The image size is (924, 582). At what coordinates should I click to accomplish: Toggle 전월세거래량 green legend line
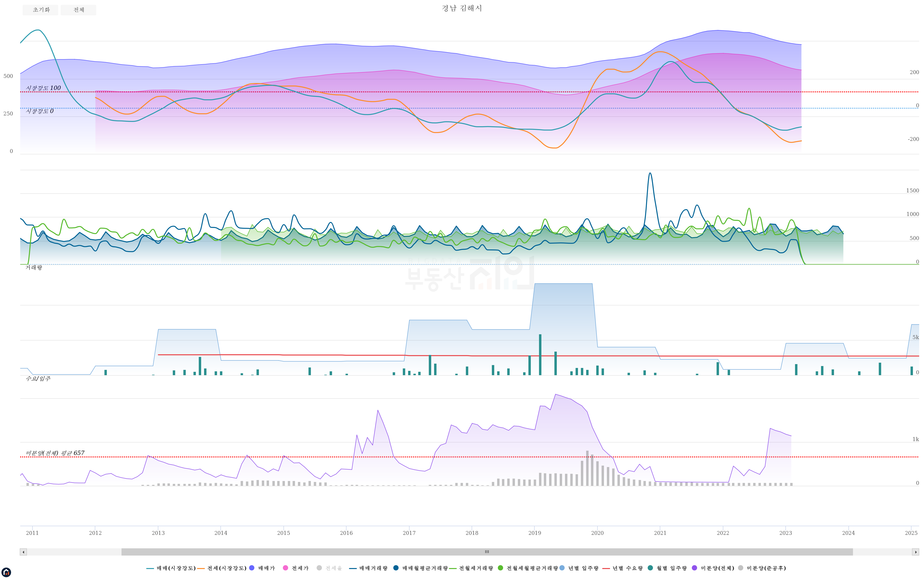coord(476,568)
